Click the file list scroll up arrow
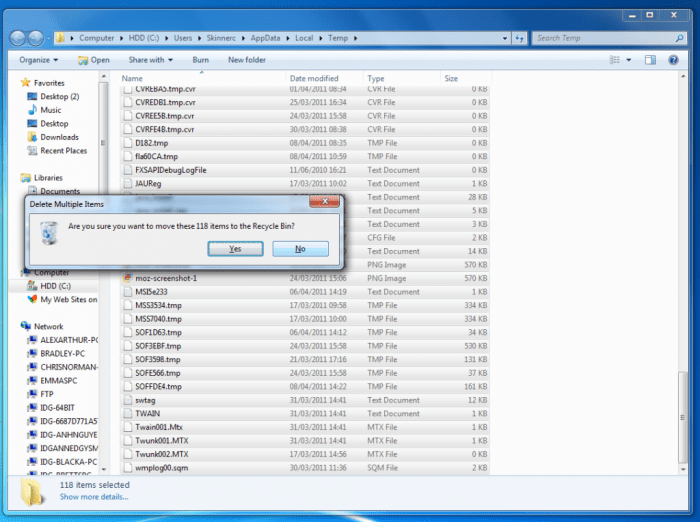The image size is (700, 522). coord(683,77)
